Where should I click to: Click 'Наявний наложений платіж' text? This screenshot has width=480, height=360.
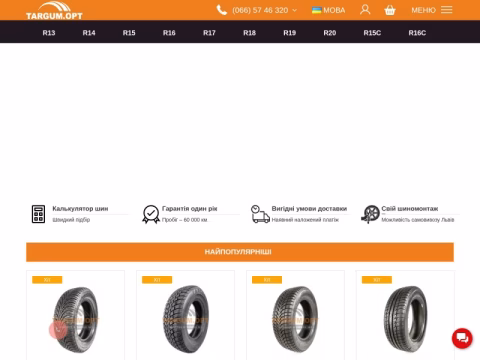coord(305,220)
